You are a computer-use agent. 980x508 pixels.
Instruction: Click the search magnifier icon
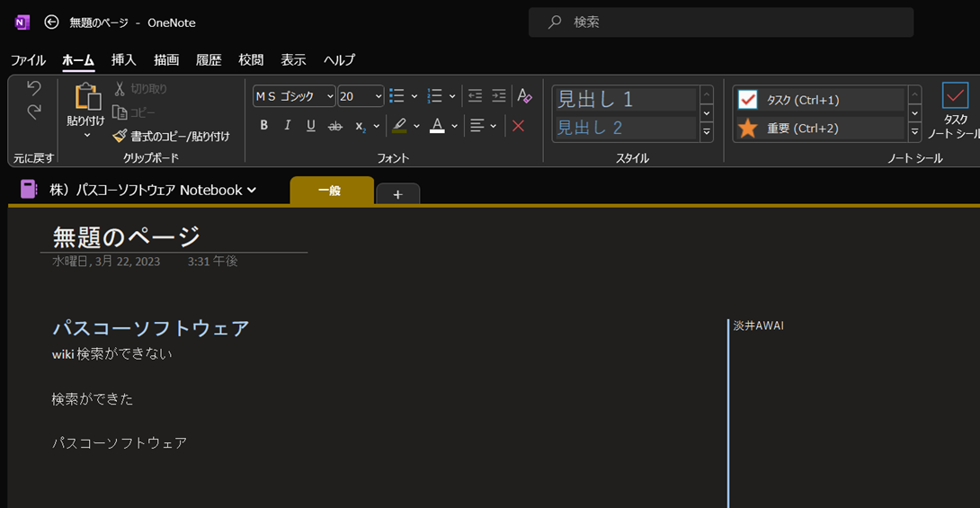tap(555, 22)
